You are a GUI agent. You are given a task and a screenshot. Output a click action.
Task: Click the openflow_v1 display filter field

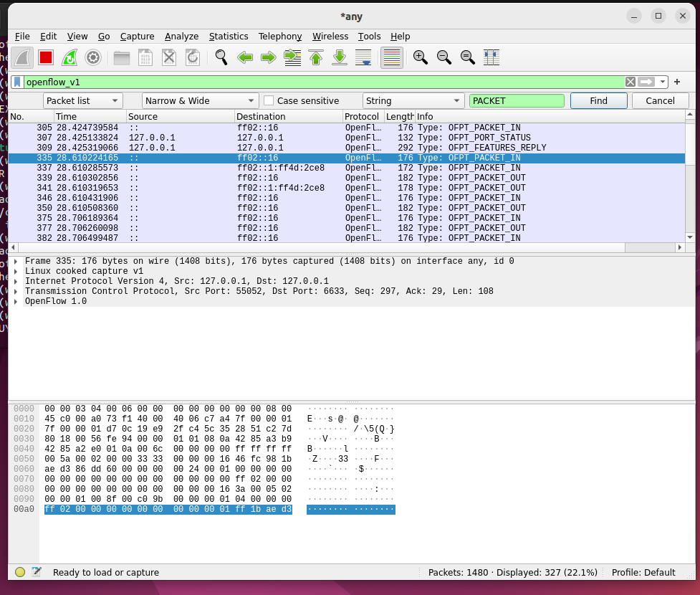point(325,82)
